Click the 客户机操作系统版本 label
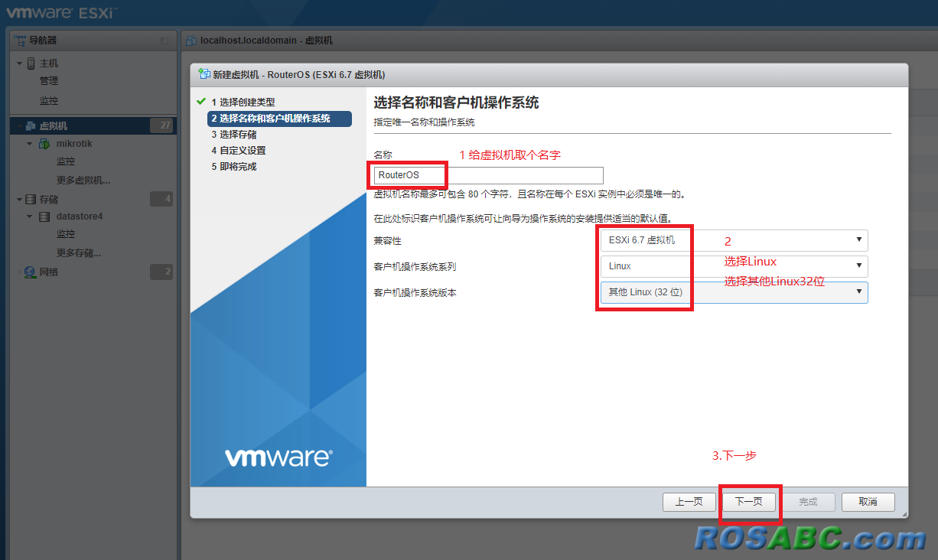This screenshot has width=938, height=560. click(x=415, y=292)
